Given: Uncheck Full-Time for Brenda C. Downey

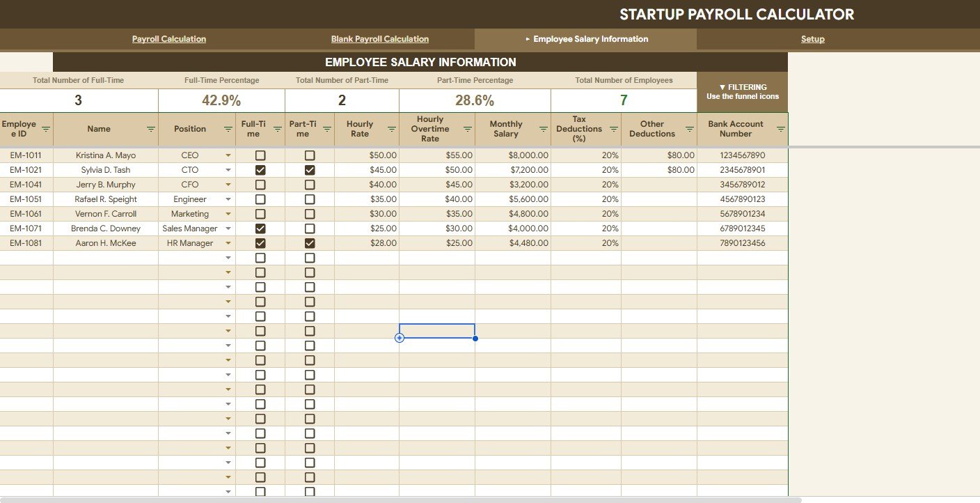Looking at the screenshot, I should click(260, 229).
